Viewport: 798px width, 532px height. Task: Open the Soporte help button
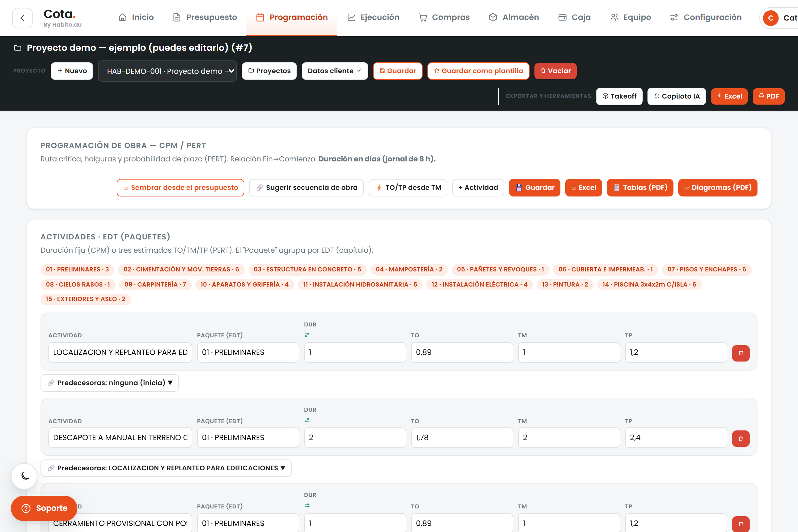tap(44, 508)
